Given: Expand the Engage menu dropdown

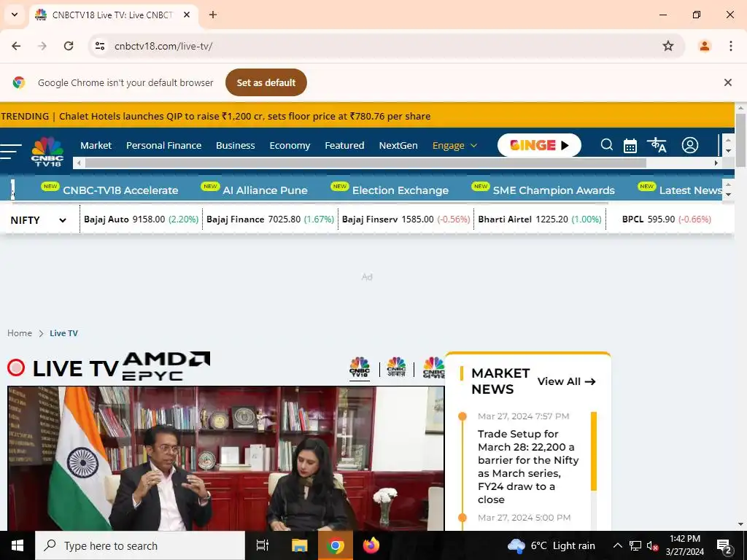Looking at the screenshot, I should 454,145.
